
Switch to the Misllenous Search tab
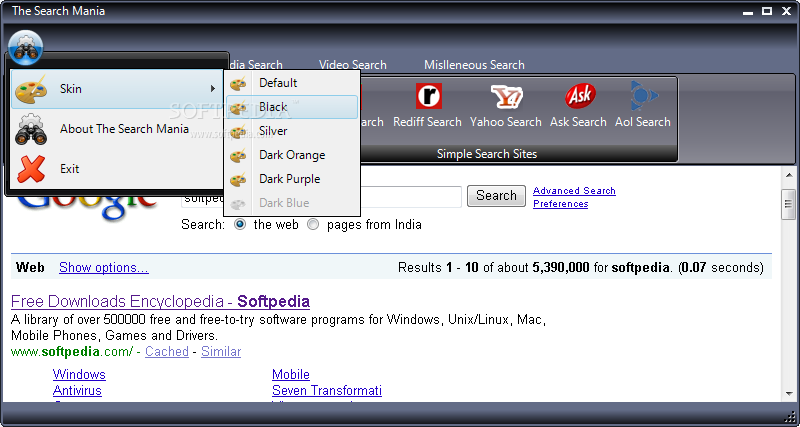click(474, 65)
